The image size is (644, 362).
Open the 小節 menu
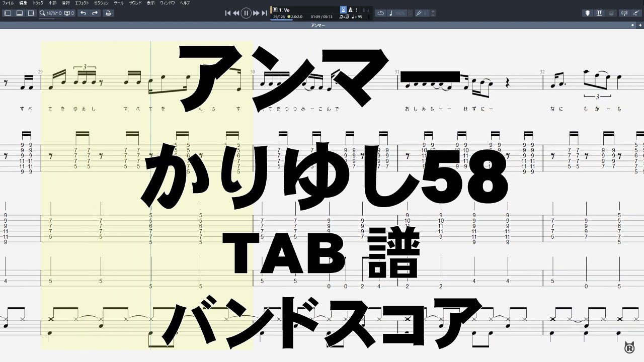point(52,3)
